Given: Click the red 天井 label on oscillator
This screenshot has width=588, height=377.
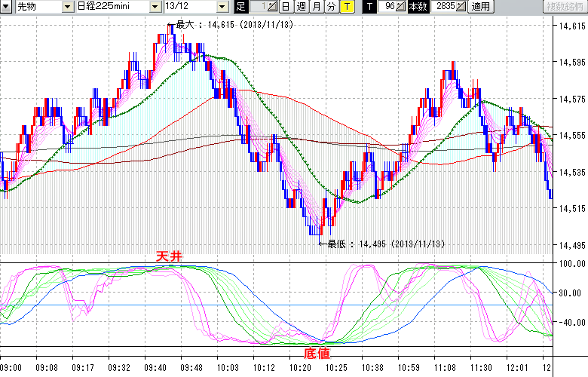Looking at the screenshot, I should (x=169, y=256).
